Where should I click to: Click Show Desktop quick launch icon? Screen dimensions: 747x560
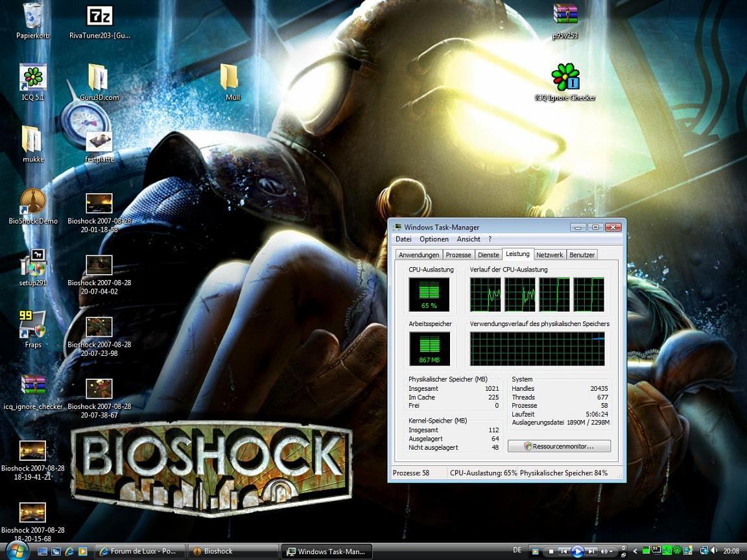pyautogui.click(x=42, y=552)
